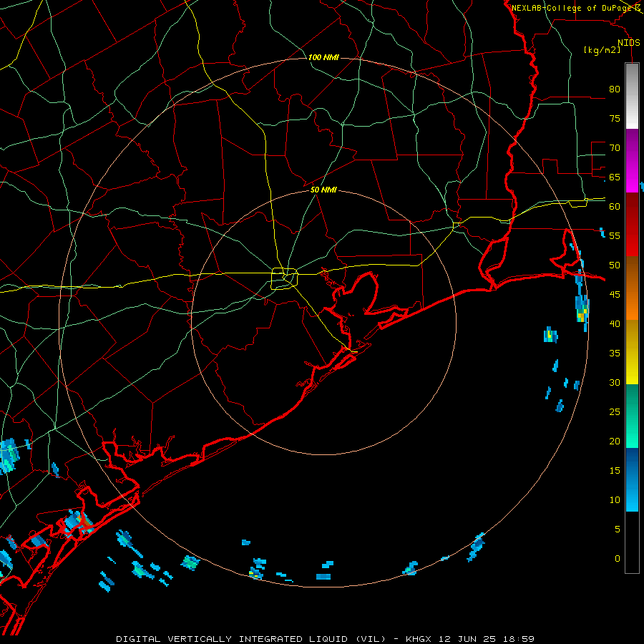This screenshot has width=644, height=644.
Task: Click the scale value 10
Action: [x=615, y=500]
